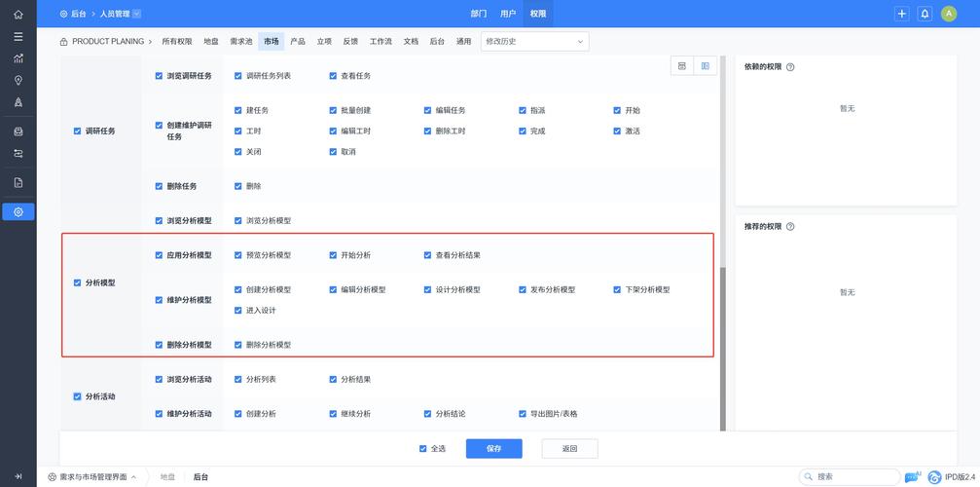This screenshot has width=980, height=487.
Task: Toggle the 分析活动 group checkbox
Action: point(78,396)
